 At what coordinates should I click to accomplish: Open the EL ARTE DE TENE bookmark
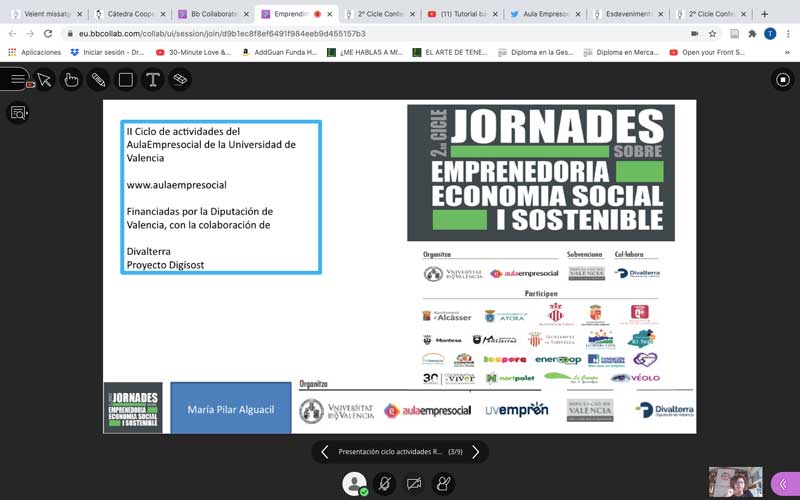coord(450,52)
